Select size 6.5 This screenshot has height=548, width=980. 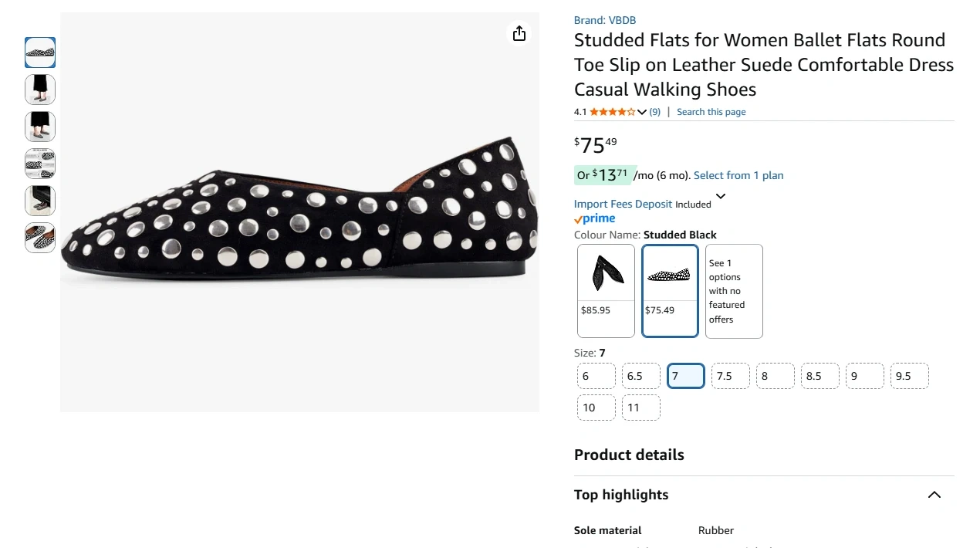click(x=640, y=377)
